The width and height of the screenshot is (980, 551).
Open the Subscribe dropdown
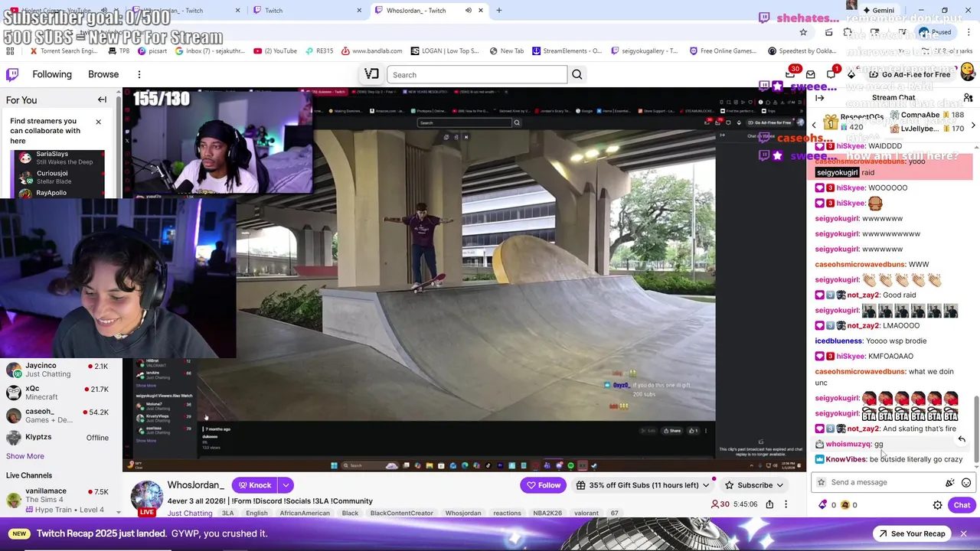755,485
